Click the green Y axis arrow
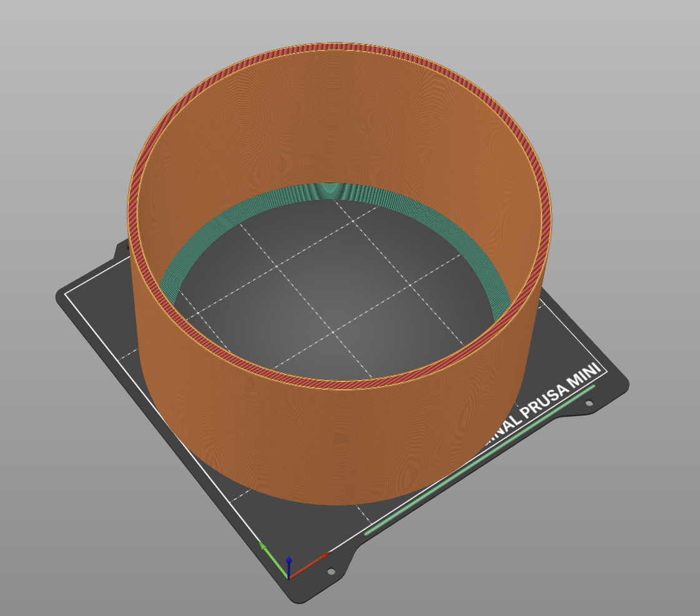The height and width of the screenshot is (616, 700). tap(274, 559)
